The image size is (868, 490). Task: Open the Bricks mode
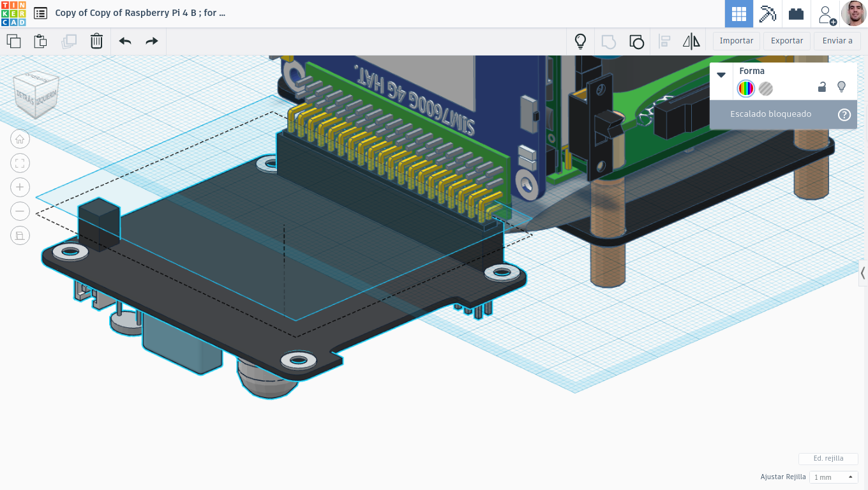(x=796, y=13)
